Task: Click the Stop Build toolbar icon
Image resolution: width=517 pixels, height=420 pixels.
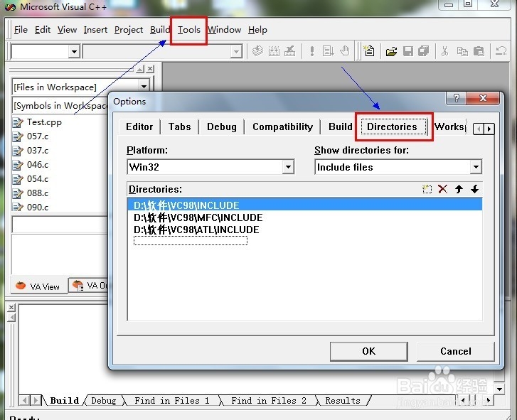Action: pyautogui.click(x=290, y=51)
